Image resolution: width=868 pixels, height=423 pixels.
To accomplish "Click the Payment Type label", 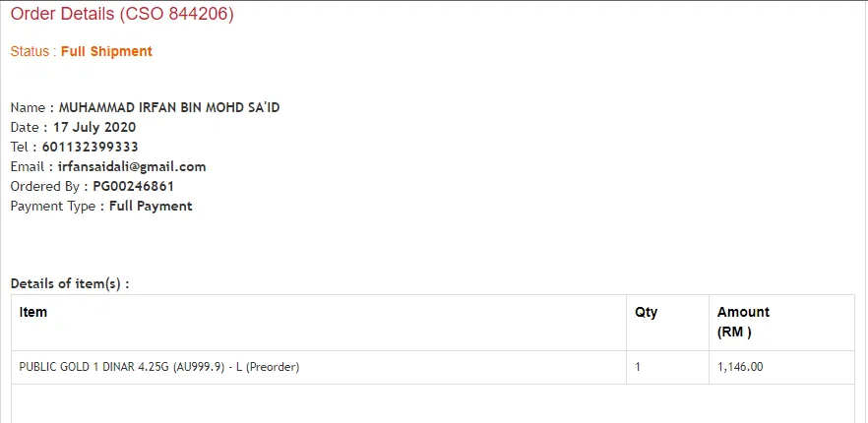I will point(53,206).
